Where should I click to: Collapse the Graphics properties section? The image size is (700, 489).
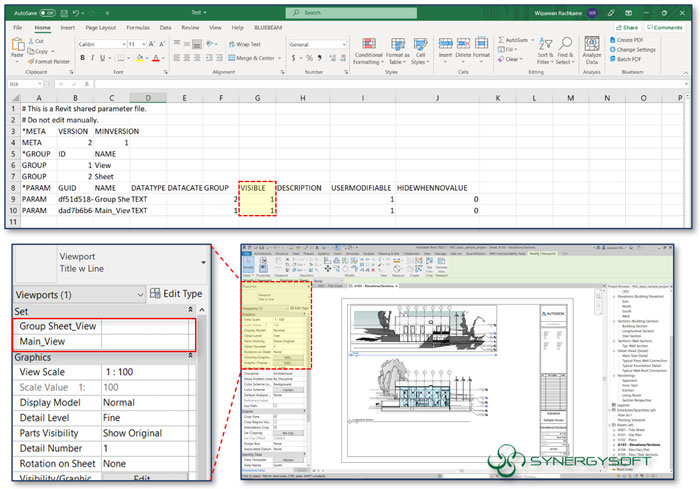coord(191,355)
